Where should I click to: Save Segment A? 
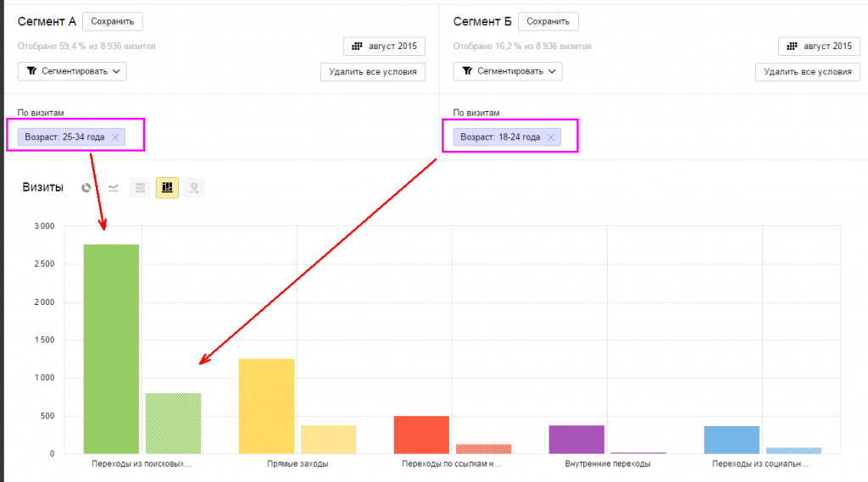pos(113,21)
